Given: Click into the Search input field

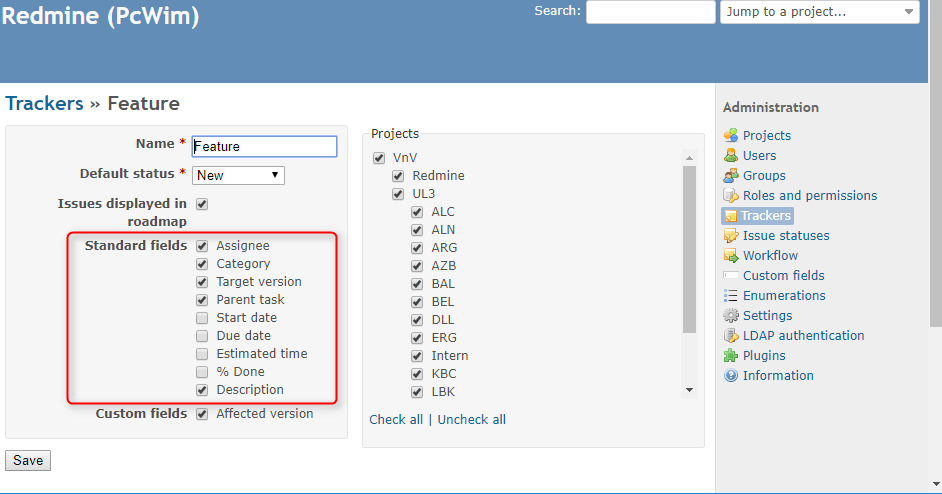Looking at the screenshot, I should coord(651,12).
